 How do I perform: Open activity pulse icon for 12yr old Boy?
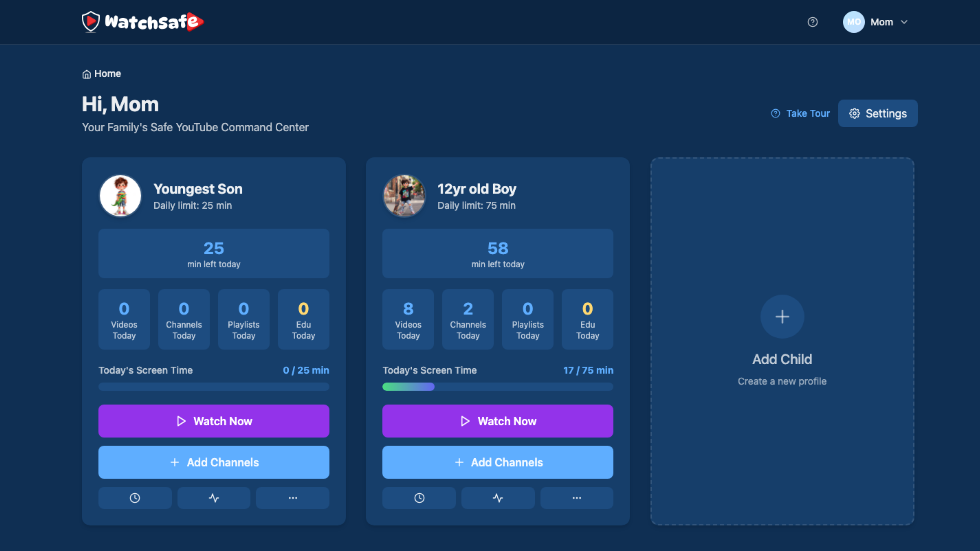498,498
